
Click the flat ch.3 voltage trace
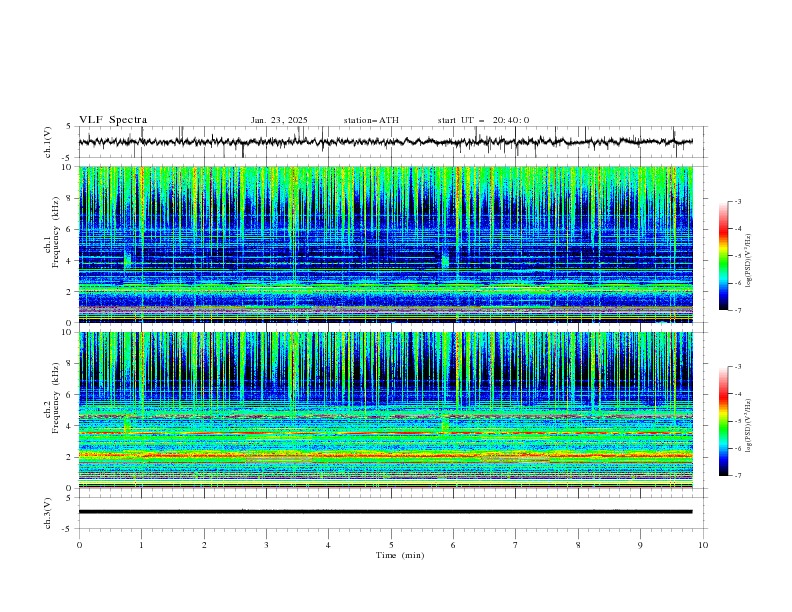(385, 512)
